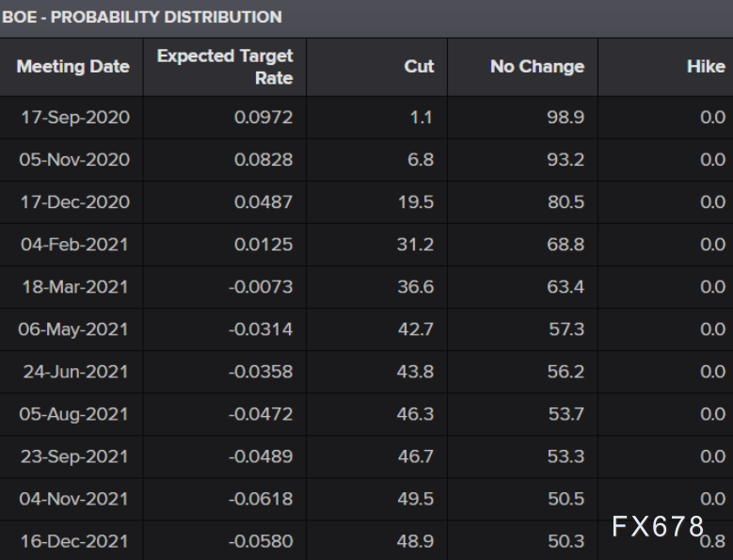
Task: Select the 16-Dec-2021 meeting date
Action: (75, 541)
